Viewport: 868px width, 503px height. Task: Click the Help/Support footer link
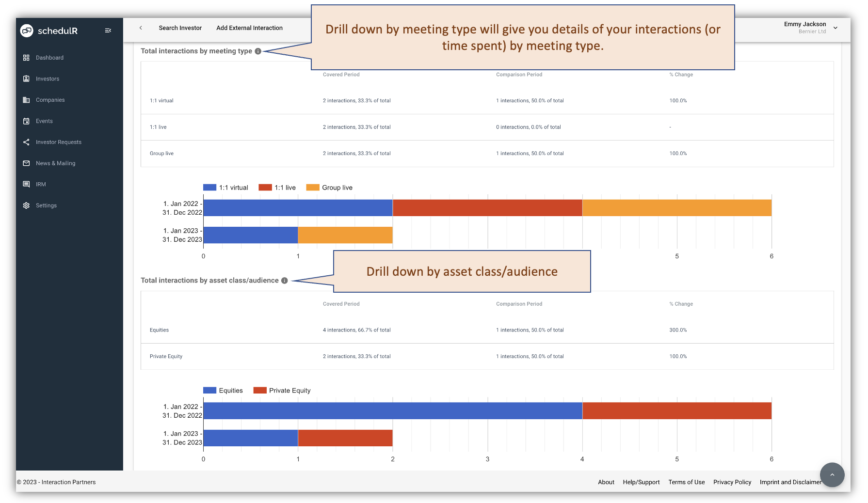pos(641,482)
